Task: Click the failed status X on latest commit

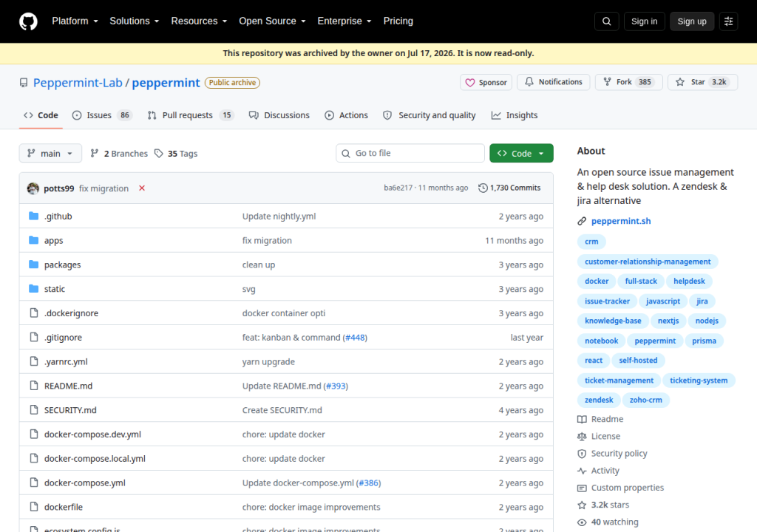Action: (142, 188)
